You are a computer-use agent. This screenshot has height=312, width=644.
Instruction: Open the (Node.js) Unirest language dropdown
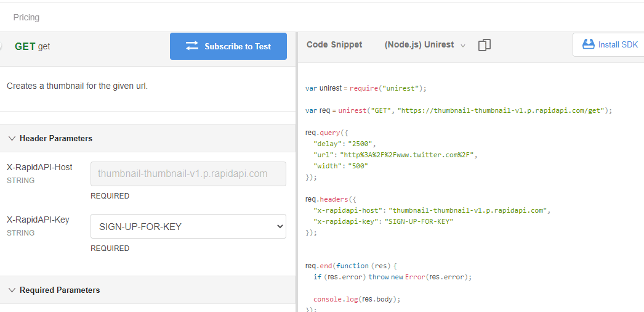point(425,45)
